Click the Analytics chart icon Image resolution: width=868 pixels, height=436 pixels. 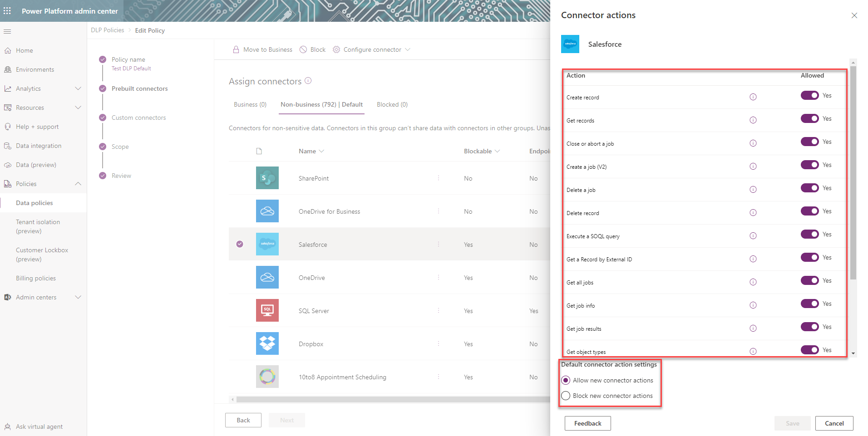pyautogui.click(x=8, y=88)
